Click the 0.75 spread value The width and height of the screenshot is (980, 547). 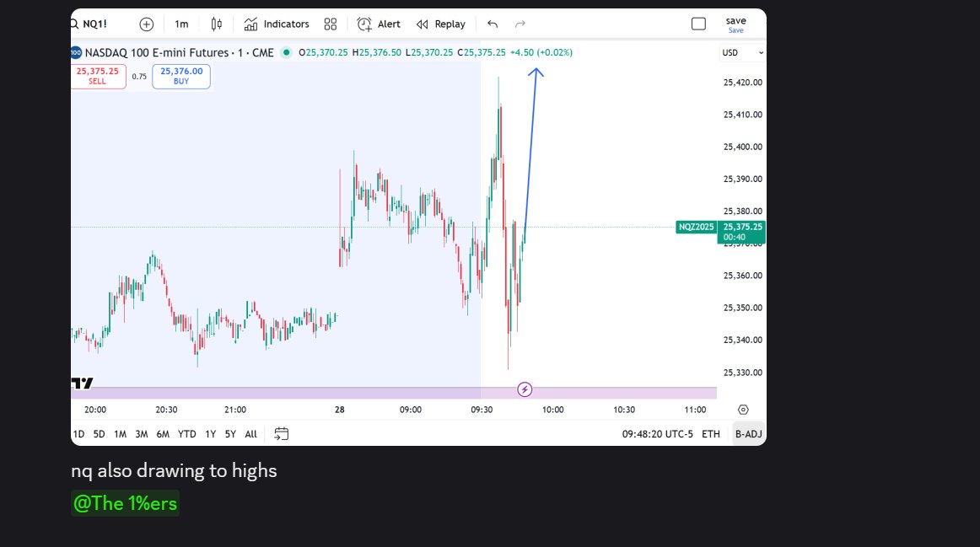[x=139, y=77]
